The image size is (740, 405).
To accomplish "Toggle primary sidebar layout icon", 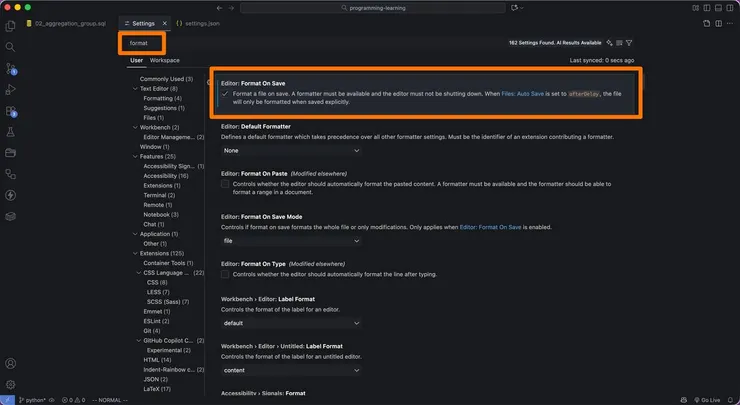I will (x=706, y=8).
